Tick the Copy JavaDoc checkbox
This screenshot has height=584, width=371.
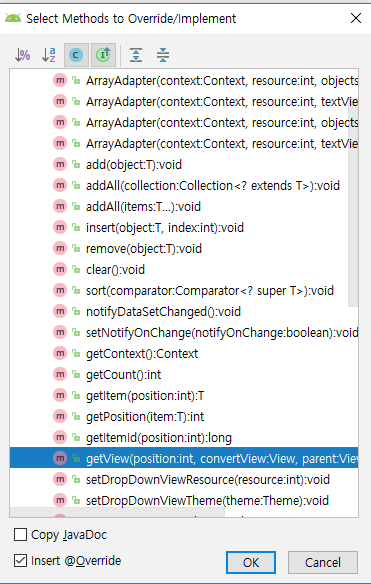click(x=20, y=534)
